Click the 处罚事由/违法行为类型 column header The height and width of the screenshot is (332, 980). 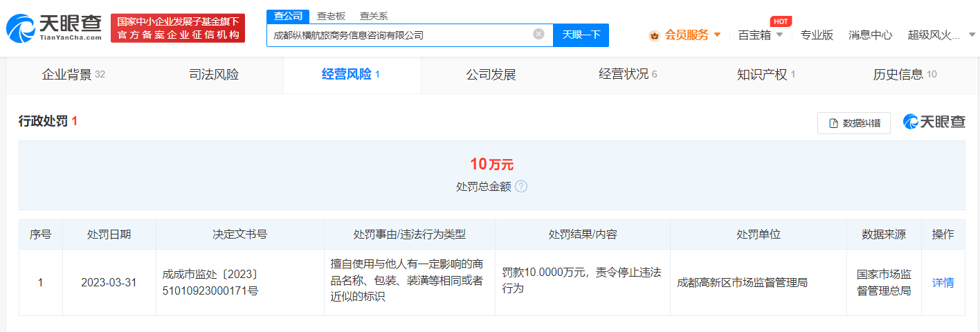pos(410,234)
